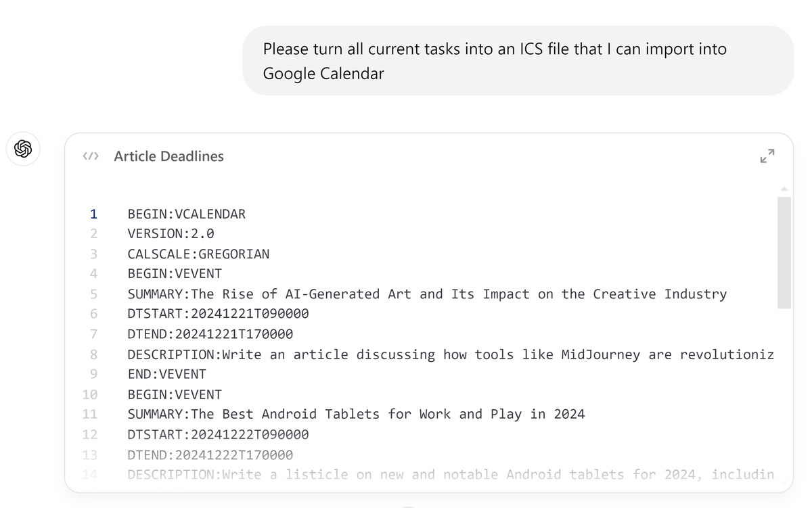Place cursor on BEGIN:VCALENDAR line

[x=186, y=214]
